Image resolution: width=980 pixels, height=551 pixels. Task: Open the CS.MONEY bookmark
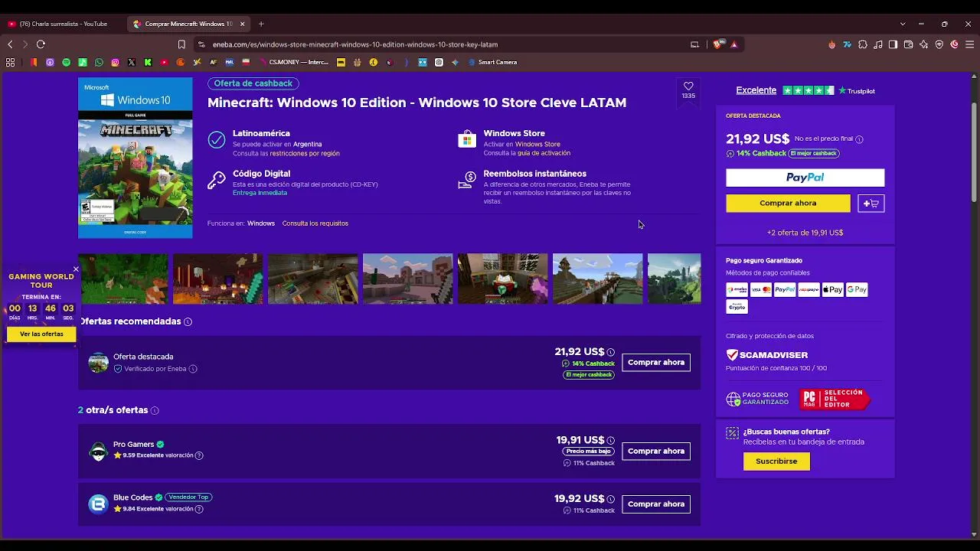coord(294,62)
